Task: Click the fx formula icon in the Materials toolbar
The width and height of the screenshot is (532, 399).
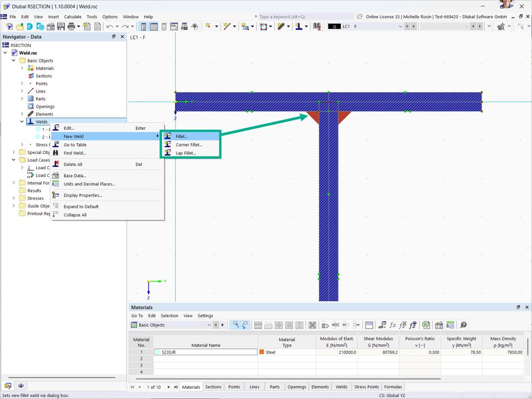Action: [x=392, y=325]
